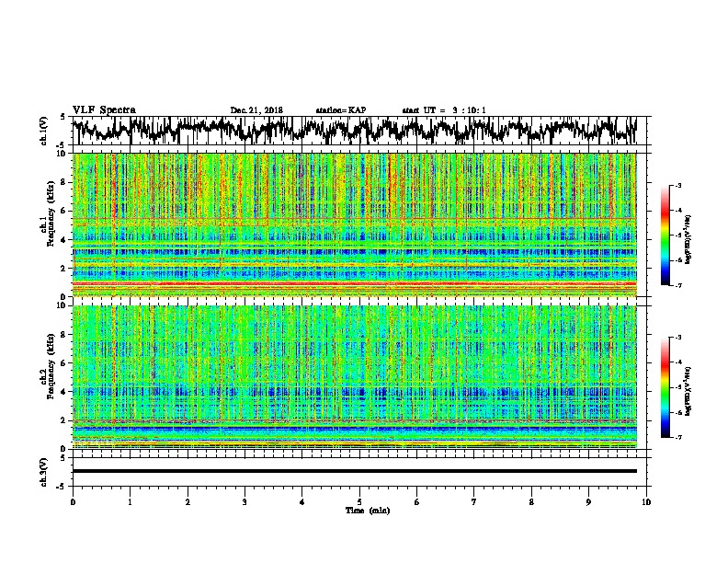728x563 pixels.
Task: Click the red 1 kHz band in ch.1 spectrogram
Action: click(x=355, y=283)
